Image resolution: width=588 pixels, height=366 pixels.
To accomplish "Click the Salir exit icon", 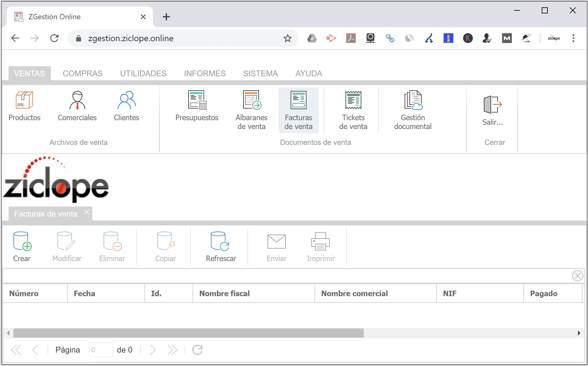I will [x=493, y=110].
